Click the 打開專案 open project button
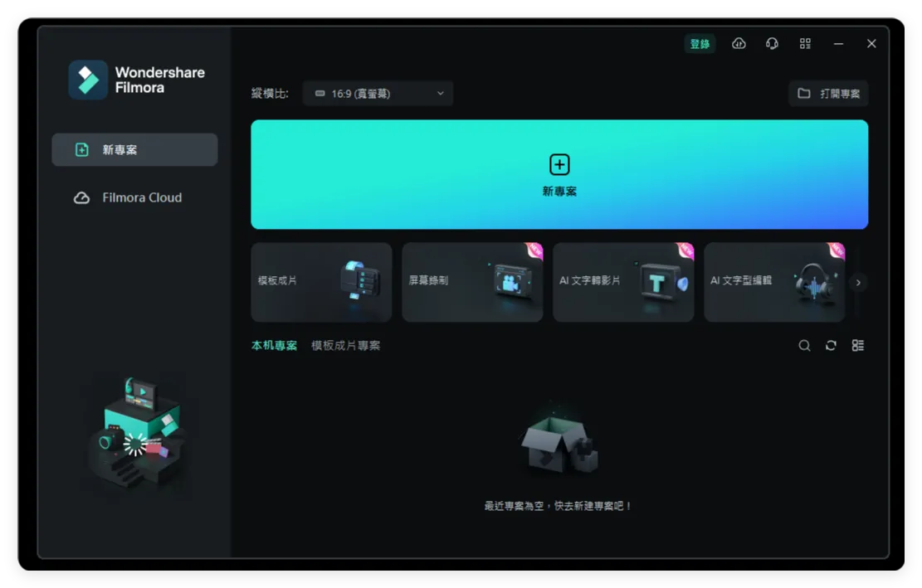Screen dimensions: 922x588 click(x=827, y=93)
